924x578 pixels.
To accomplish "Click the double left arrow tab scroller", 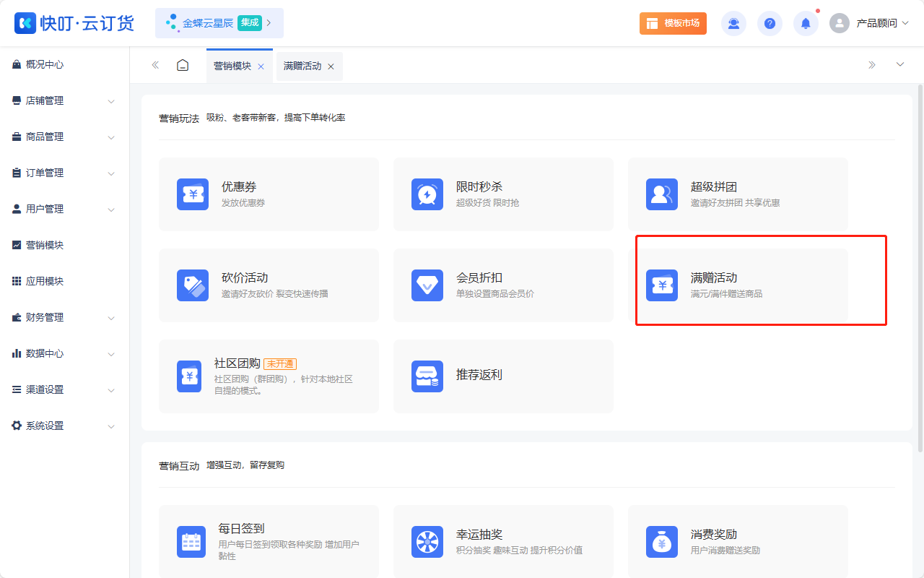I will (155, 65).
